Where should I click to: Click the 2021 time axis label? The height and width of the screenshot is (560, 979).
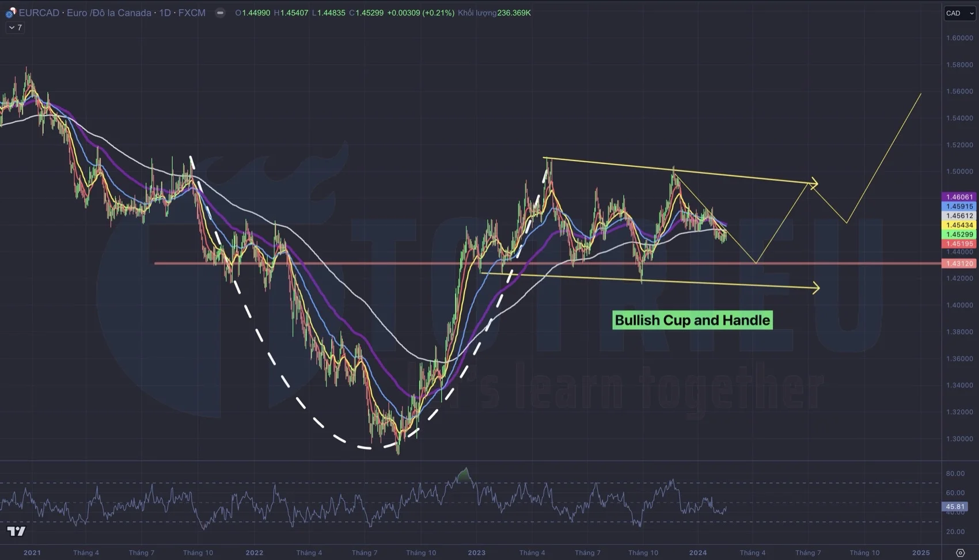click(32, 553)
